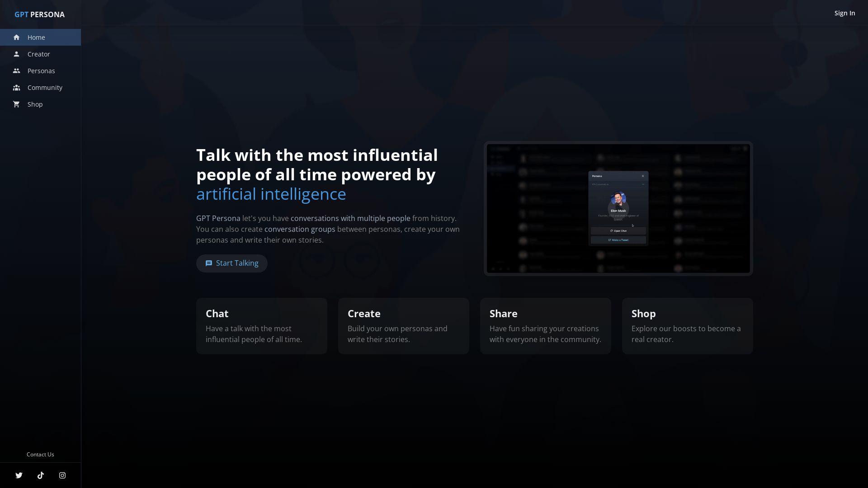
Task: Click the TikTok icon in the footer
Action: click(41, 475)
